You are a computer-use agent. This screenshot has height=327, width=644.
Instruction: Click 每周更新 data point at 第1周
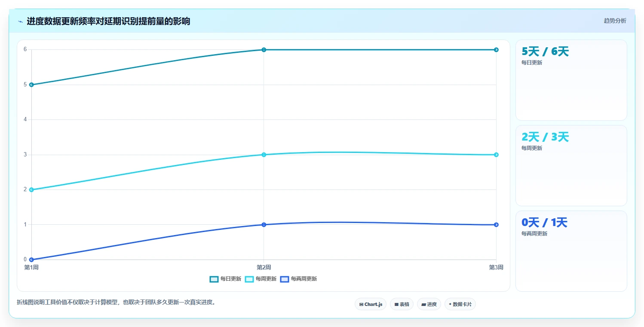(31, 189)
